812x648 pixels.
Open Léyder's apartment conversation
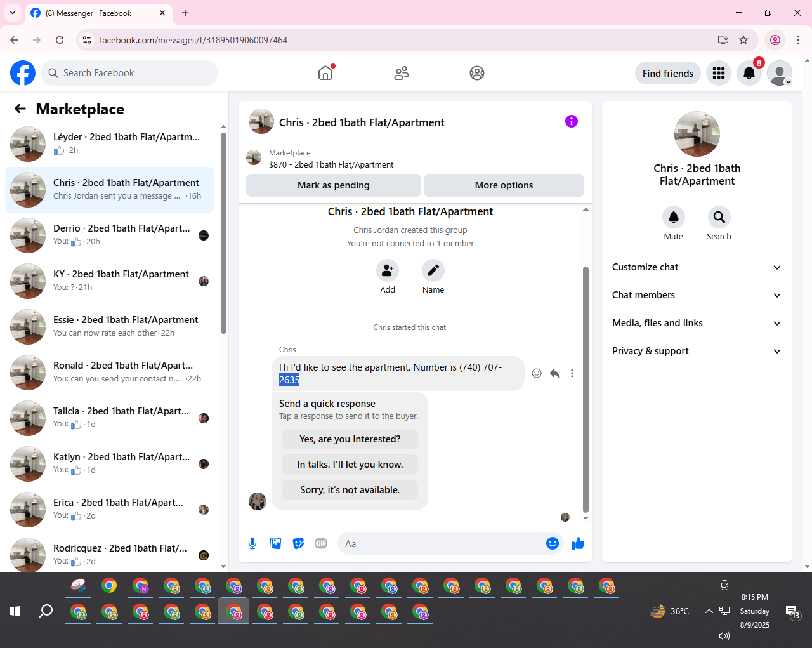(109, 144)
